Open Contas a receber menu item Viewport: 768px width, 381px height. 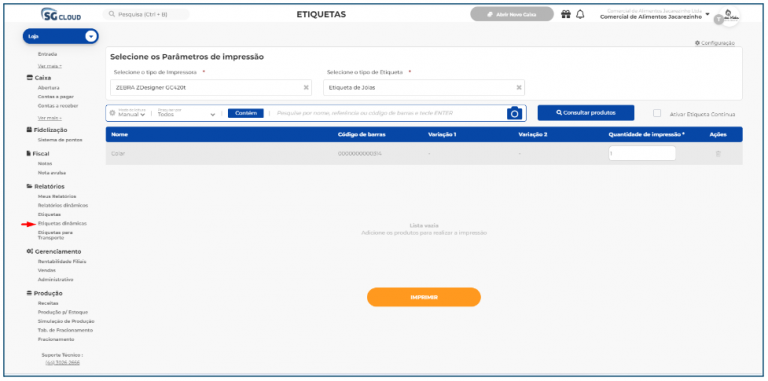(x=58, y=106)
